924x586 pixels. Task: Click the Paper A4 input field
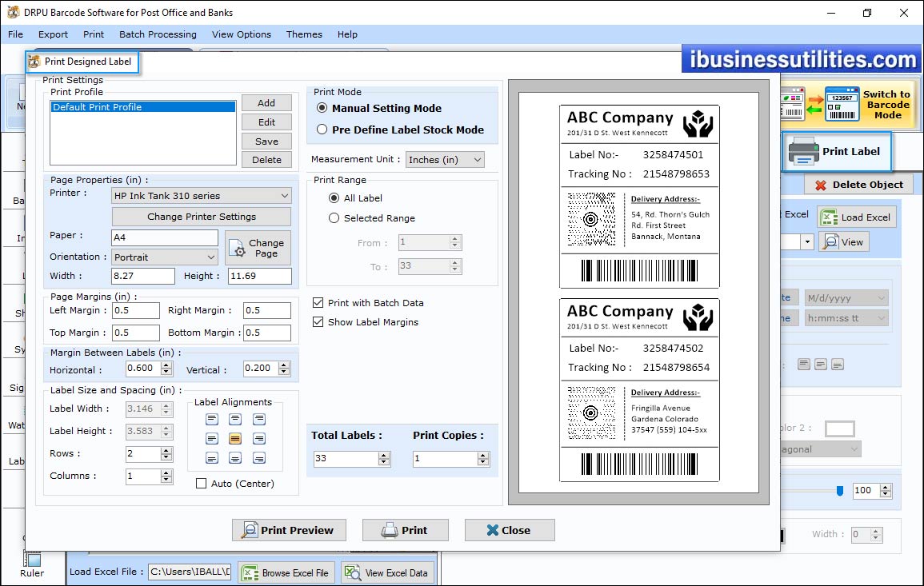click(165, 237)
